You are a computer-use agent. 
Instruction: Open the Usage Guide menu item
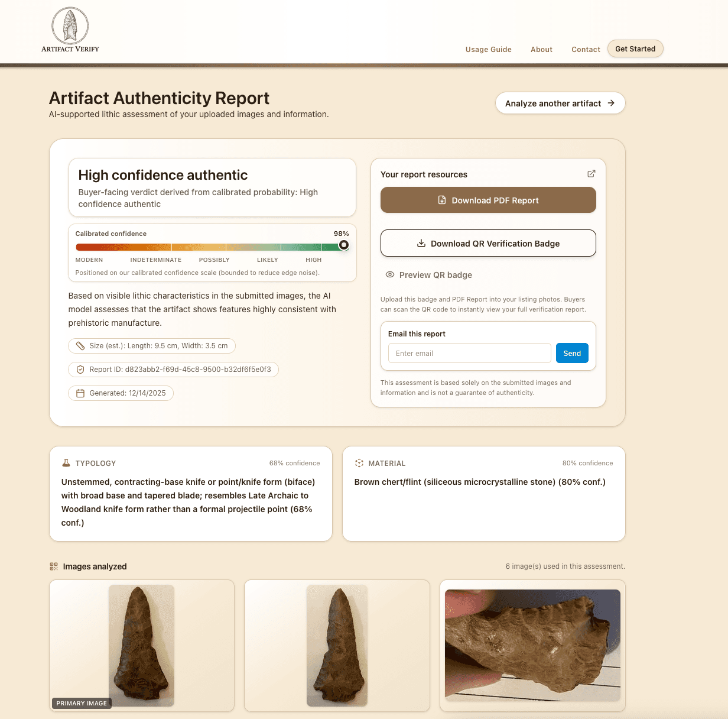coord(488,50)
